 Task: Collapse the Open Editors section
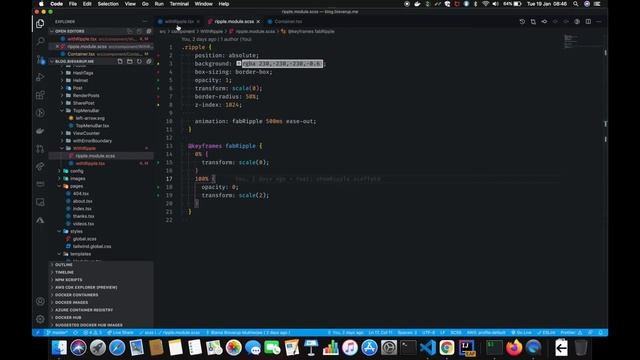69,31
